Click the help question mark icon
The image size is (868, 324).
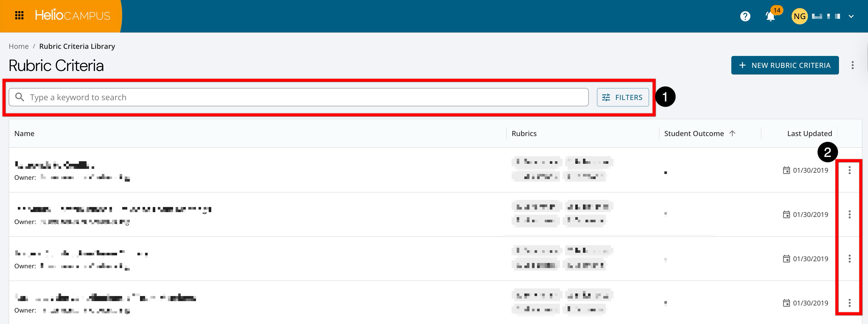point(745,16)
